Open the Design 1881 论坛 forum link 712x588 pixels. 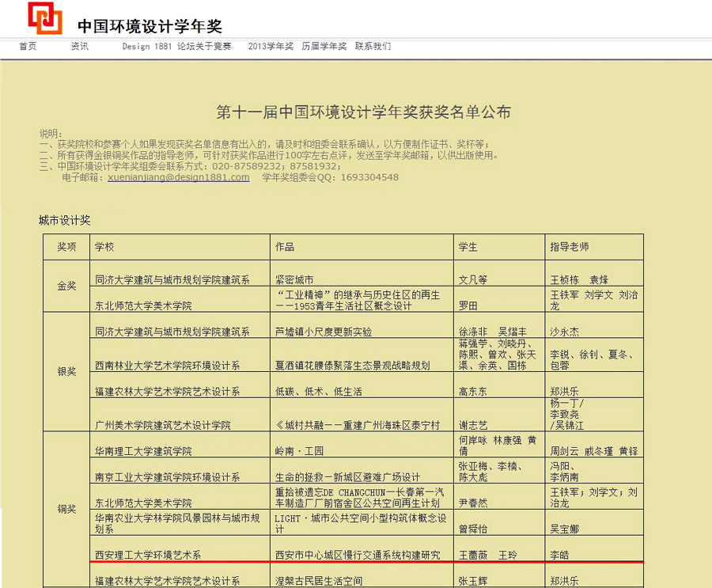point(153,47)
